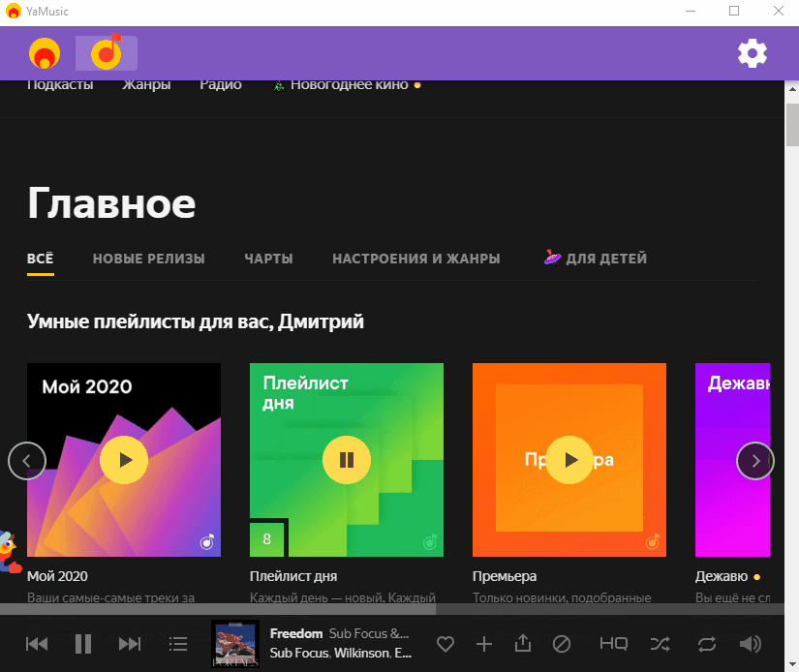Play the Премьера playlist

(x=569, y=460)
